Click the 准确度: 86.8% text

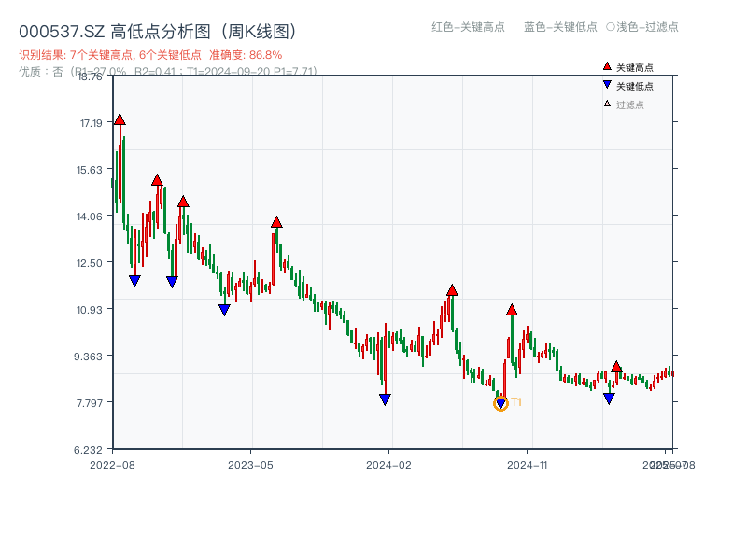243,54
